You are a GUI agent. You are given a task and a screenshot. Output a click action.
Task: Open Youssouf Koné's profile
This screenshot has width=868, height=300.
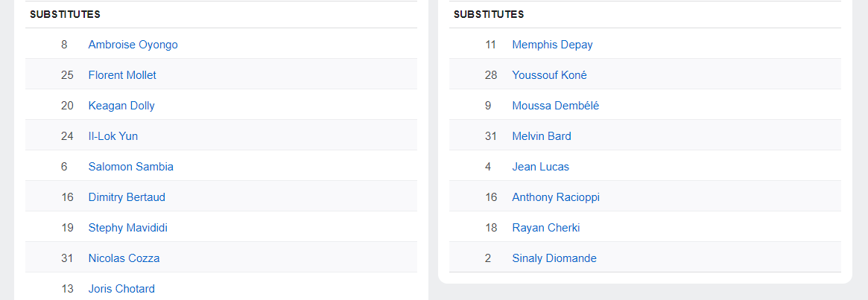[549, 75]
